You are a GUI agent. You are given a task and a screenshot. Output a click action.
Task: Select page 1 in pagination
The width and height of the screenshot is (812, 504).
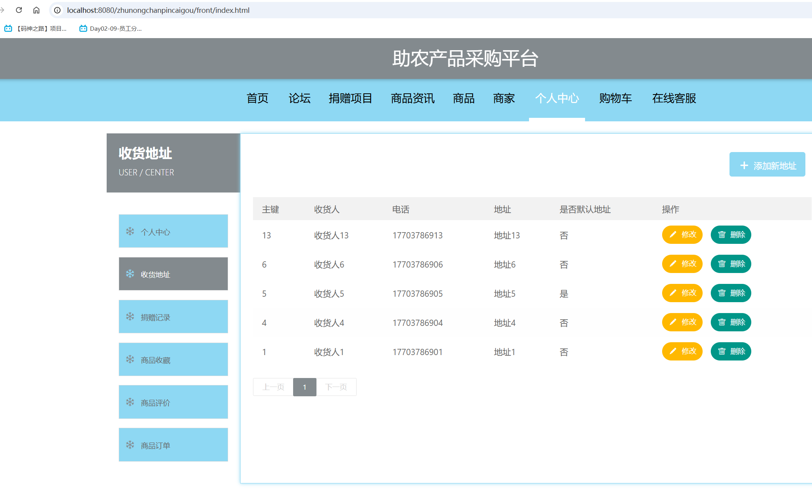305,387
